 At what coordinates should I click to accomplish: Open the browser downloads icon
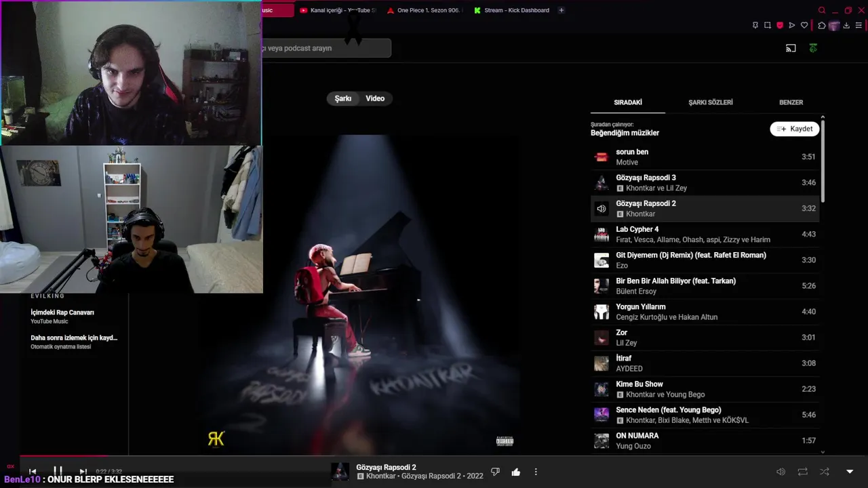[x=846, y=26]
